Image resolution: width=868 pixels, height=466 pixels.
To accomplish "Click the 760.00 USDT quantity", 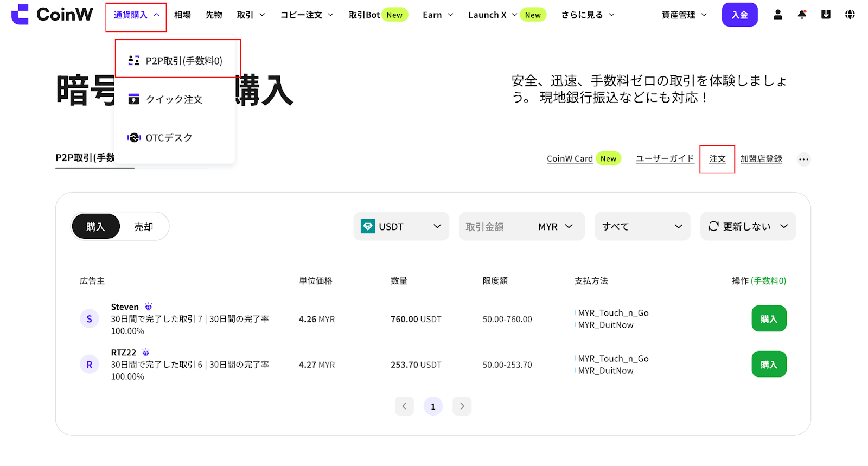I will [416, 320].
